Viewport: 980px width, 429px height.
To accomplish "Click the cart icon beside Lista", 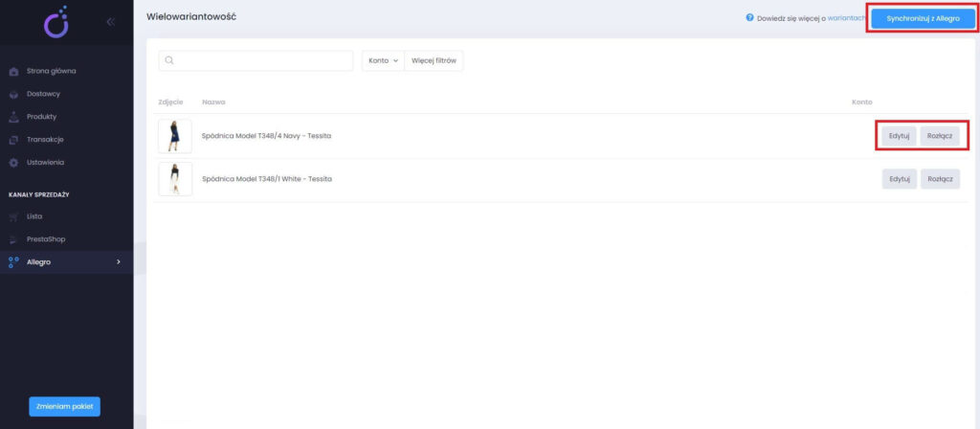I will click(13, 216).
